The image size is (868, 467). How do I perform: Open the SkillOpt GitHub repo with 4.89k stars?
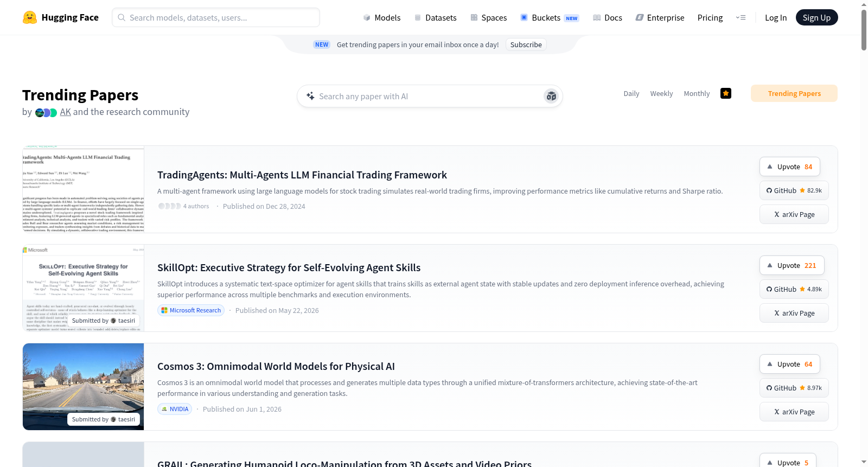point(794,289)
